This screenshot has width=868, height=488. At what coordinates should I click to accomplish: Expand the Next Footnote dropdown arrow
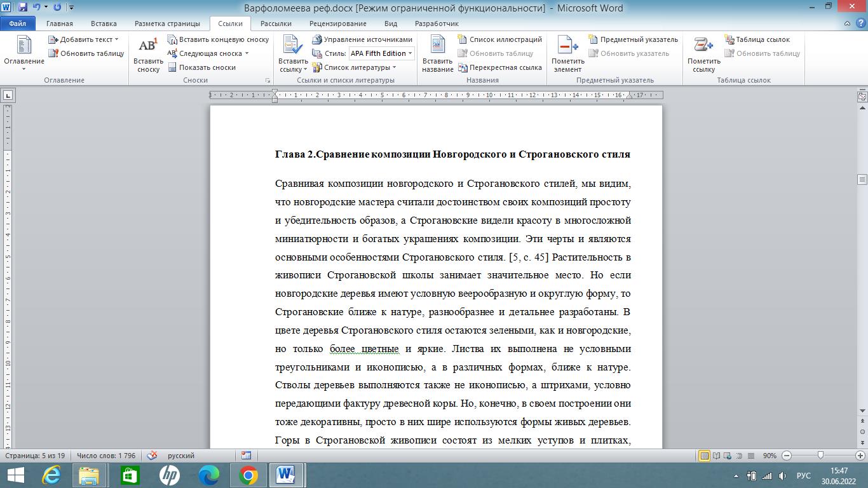(247, 53)
